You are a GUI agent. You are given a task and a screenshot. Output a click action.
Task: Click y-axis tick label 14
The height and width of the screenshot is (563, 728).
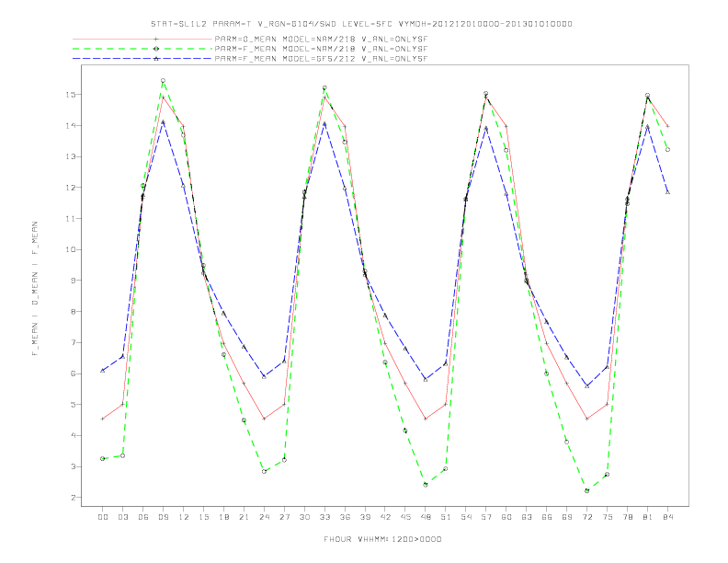pyautogui.click(x=71, y=125)
